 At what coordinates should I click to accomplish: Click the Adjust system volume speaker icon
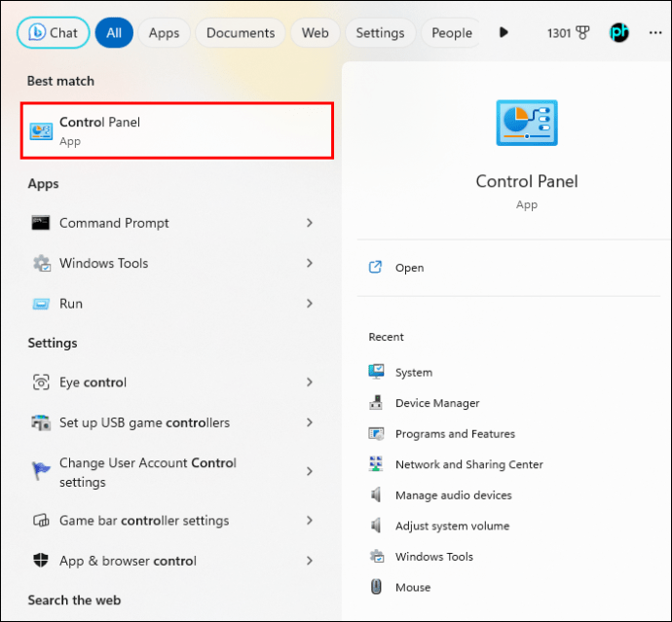376,526
